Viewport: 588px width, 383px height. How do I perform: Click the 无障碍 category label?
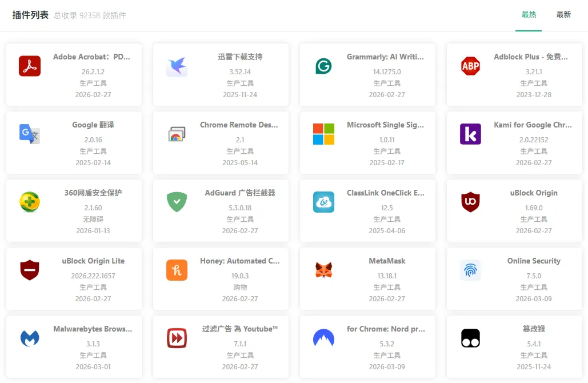(x=93, y=219)
